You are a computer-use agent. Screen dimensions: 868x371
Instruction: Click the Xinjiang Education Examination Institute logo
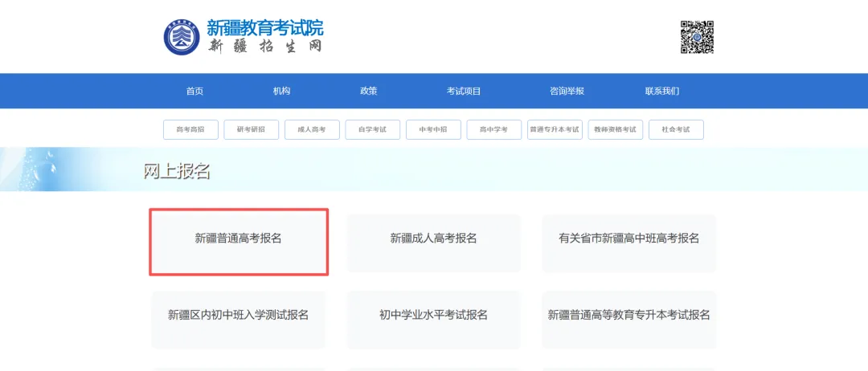pyautogui.click(x=182, y=38)
